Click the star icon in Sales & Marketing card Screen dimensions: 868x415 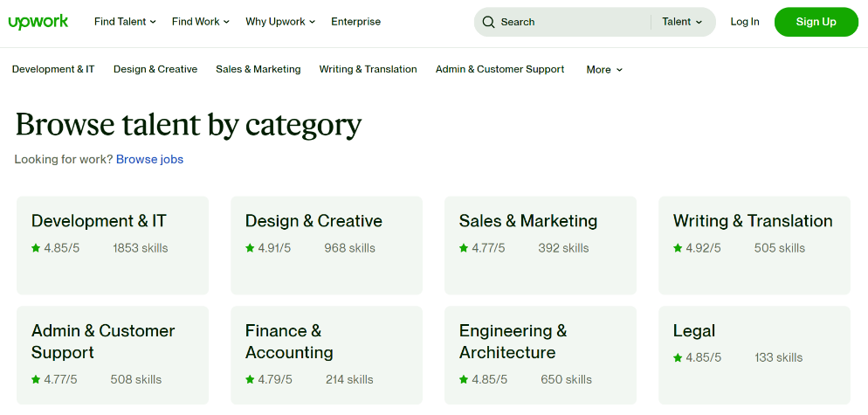pos(464,248)
